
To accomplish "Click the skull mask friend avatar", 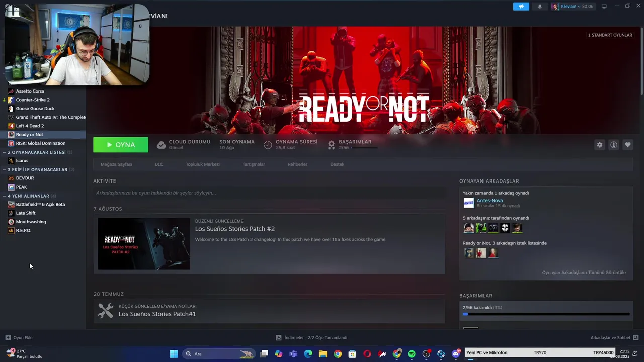I will pyautogui.click(x=505, y=228).
